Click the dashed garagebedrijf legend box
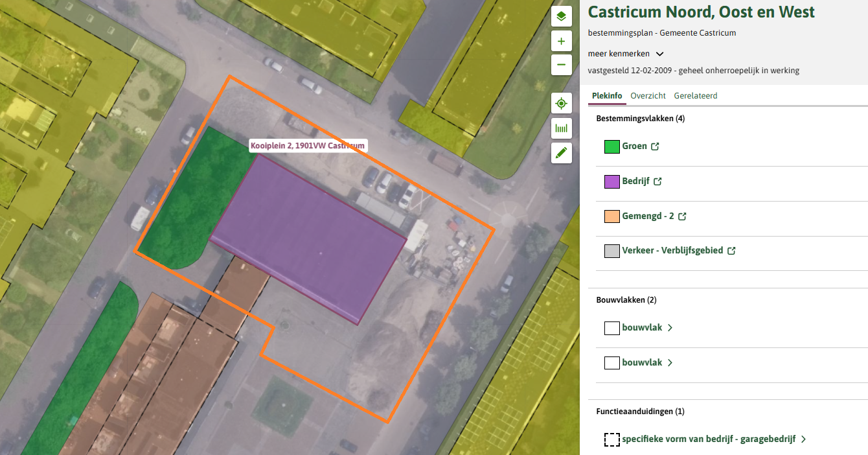This screenshot has width=868, height=455. pyautogui.click(x=612, y=439)
